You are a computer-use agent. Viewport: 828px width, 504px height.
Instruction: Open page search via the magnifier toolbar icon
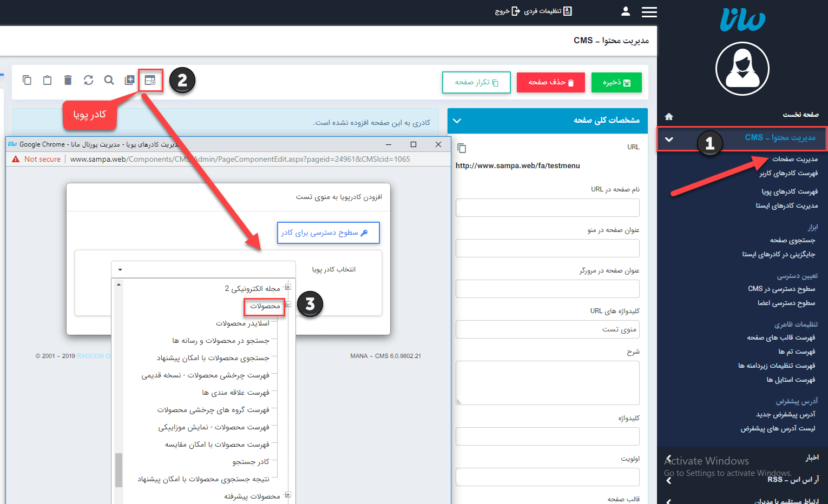click(109, 80)
